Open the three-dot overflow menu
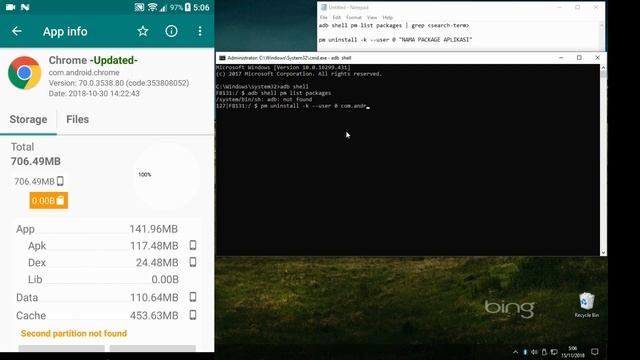The width and height of the screenshot is (640, 360). (200, 31)
